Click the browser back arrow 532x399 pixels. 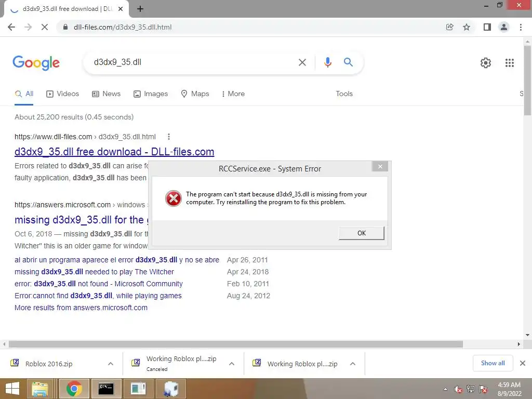[11, 27]
